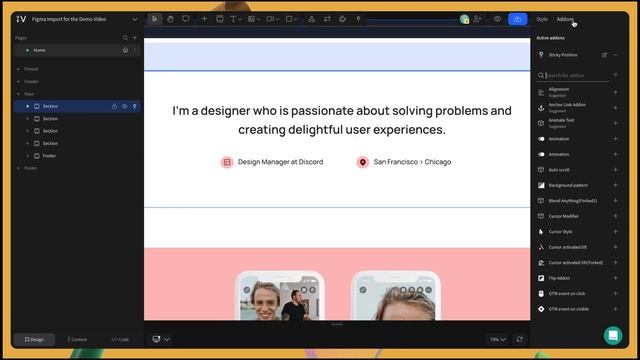Select the GTM event on visible addon
The height and width of the screenshot is (360, 640).
(578, 309)
